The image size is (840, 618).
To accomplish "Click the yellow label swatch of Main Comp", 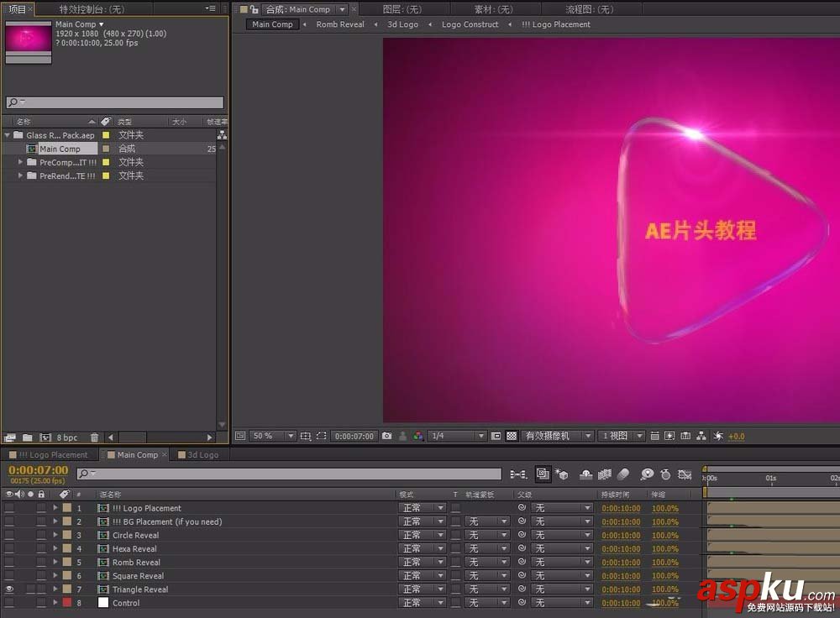I will pyautogui.click(x=106, y=149).
